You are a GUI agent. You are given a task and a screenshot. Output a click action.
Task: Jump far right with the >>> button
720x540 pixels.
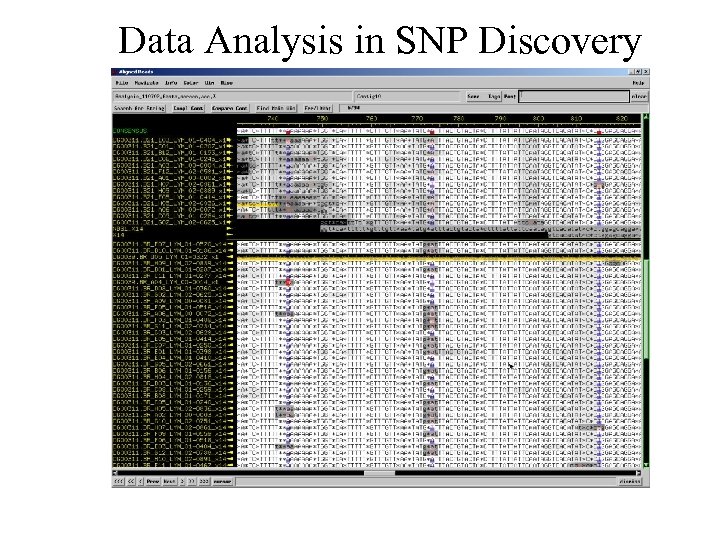pyautogui.click(x=204, y=481)
